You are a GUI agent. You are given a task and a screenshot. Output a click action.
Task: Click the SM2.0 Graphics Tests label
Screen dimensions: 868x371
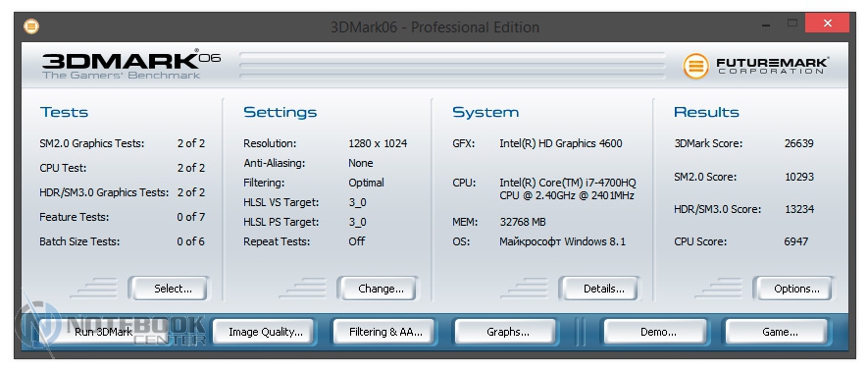(92, 143)
